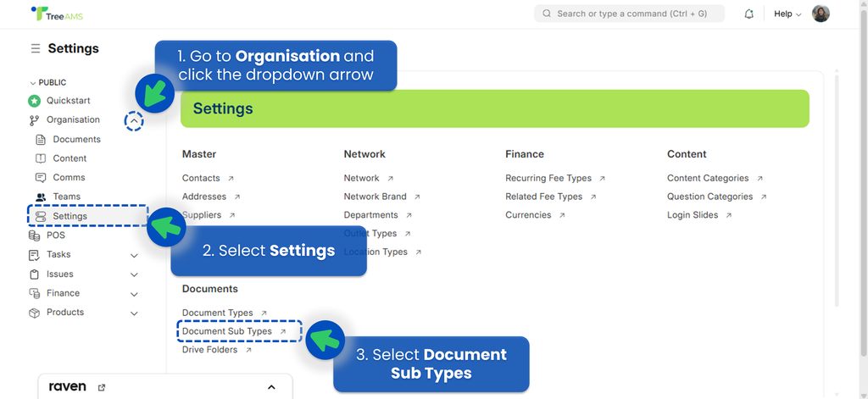Click the TreeAMS logo
Viewport: 868px width, 399px height.
point(57,14)
